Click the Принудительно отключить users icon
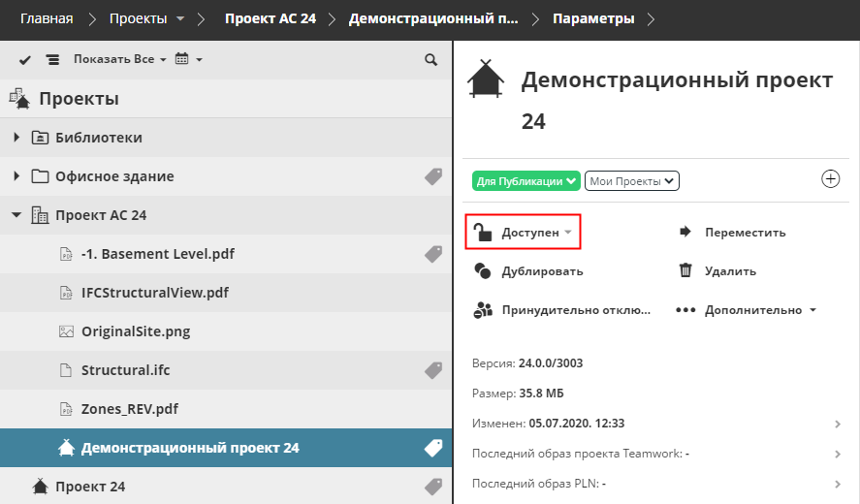 click(483, 310)
